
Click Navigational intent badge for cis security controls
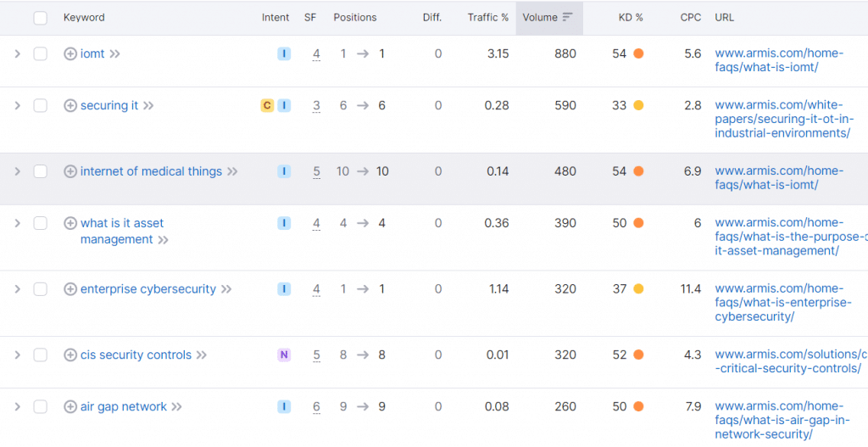click(284, 355)
